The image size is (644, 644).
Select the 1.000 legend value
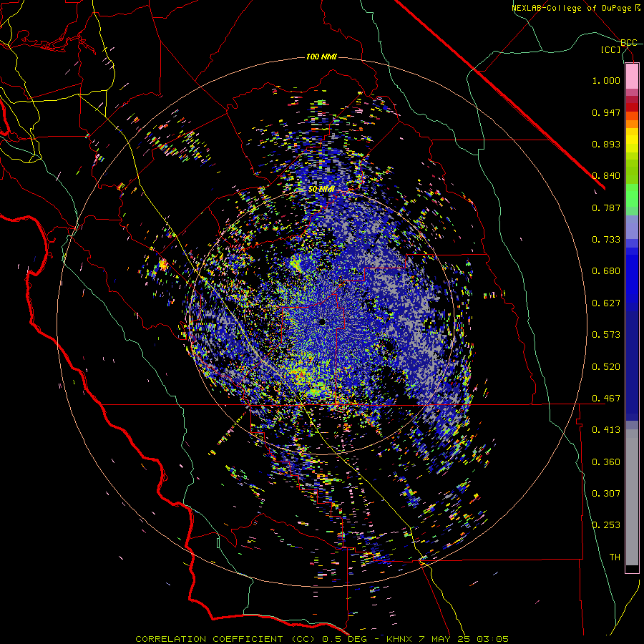point(606,80)
